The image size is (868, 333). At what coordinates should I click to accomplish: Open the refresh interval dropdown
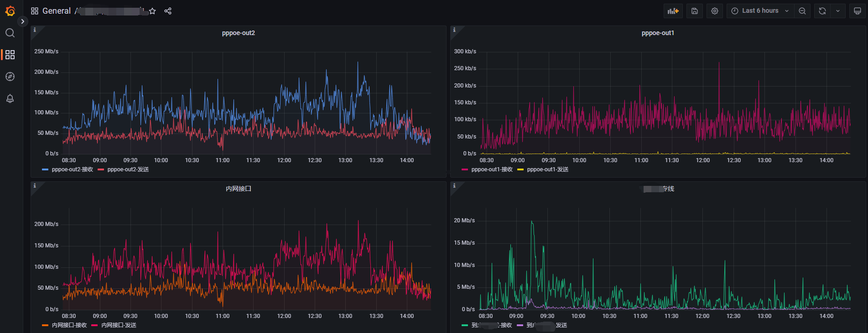coord(838,11)
